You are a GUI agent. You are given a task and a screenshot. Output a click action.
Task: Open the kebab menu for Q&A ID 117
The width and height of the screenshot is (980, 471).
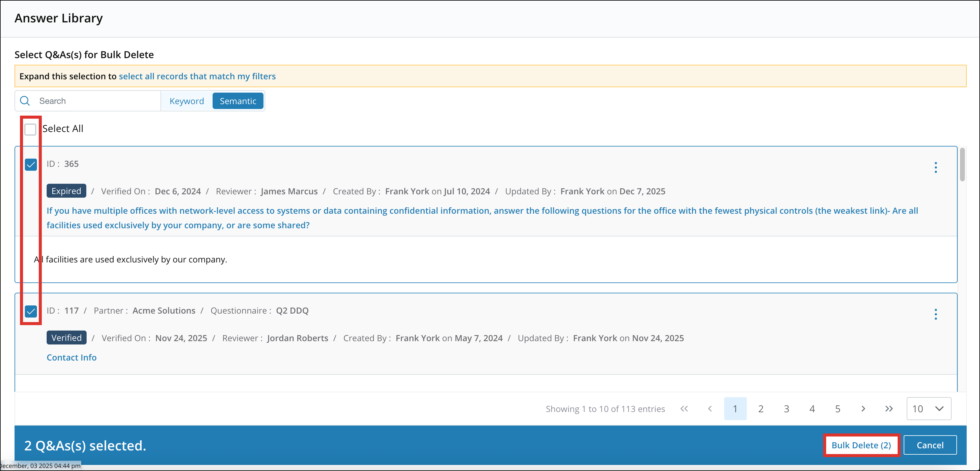936,314
